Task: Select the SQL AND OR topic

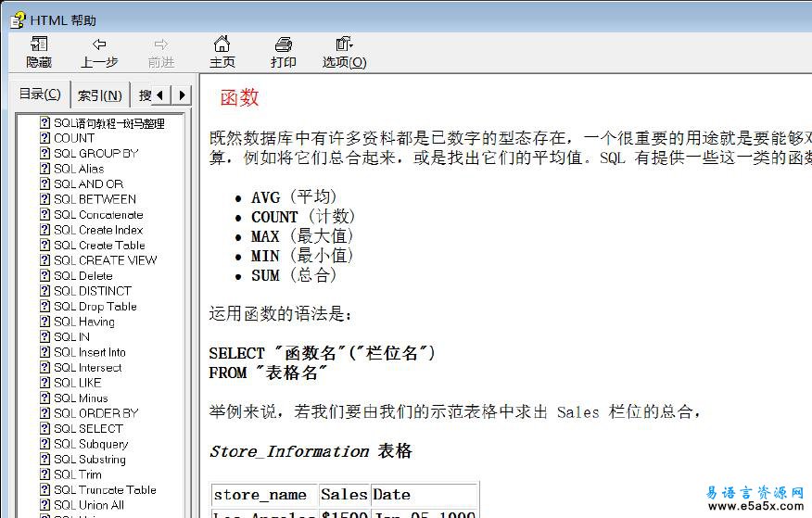Action: [x=89, y=184]
